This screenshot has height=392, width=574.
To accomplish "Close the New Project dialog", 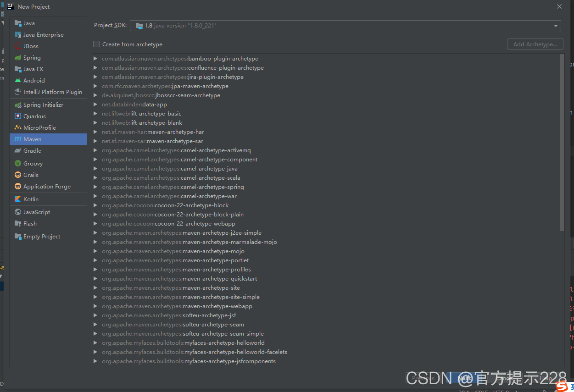I will (x=559, y=6).
